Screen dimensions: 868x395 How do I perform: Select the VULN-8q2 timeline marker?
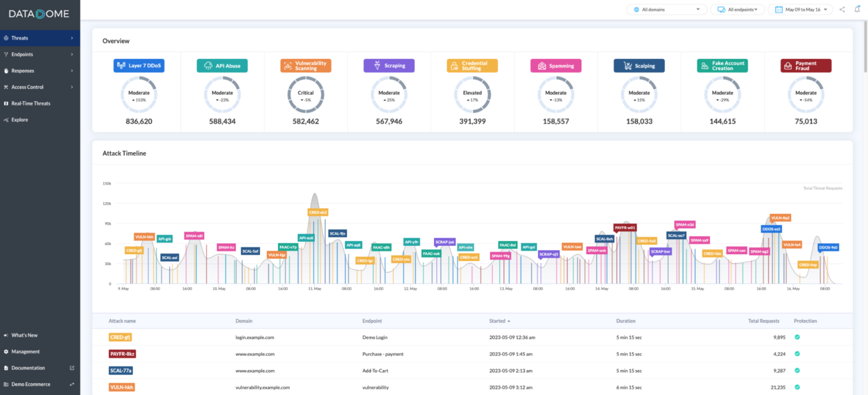781,218
